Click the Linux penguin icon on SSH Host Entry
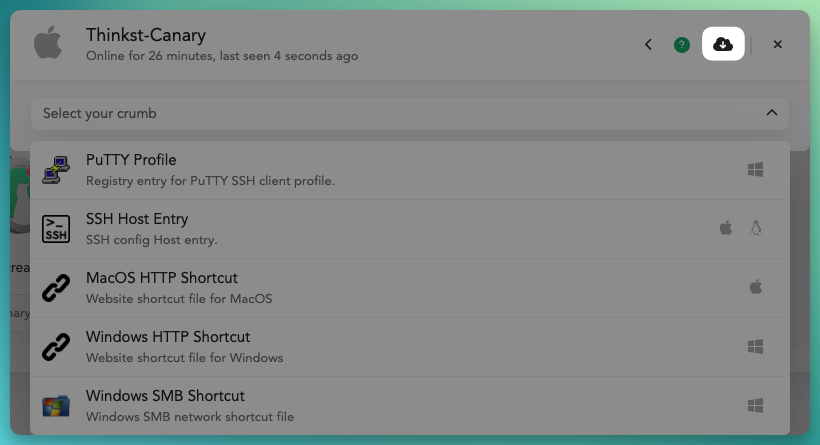 (x=756, y=228)
